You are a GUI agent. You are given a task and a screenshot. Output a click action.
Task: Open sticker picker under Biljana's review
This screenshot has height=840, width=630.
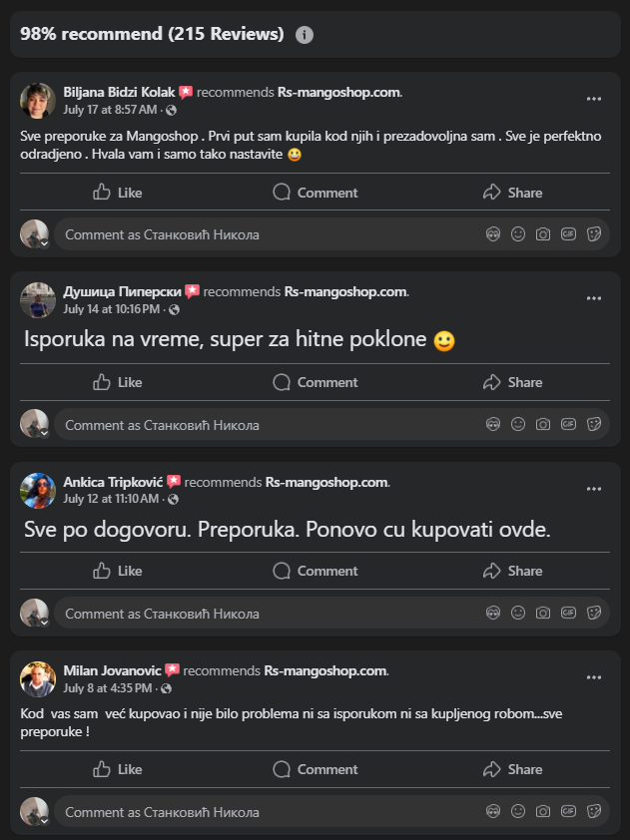tap(593, 234)
